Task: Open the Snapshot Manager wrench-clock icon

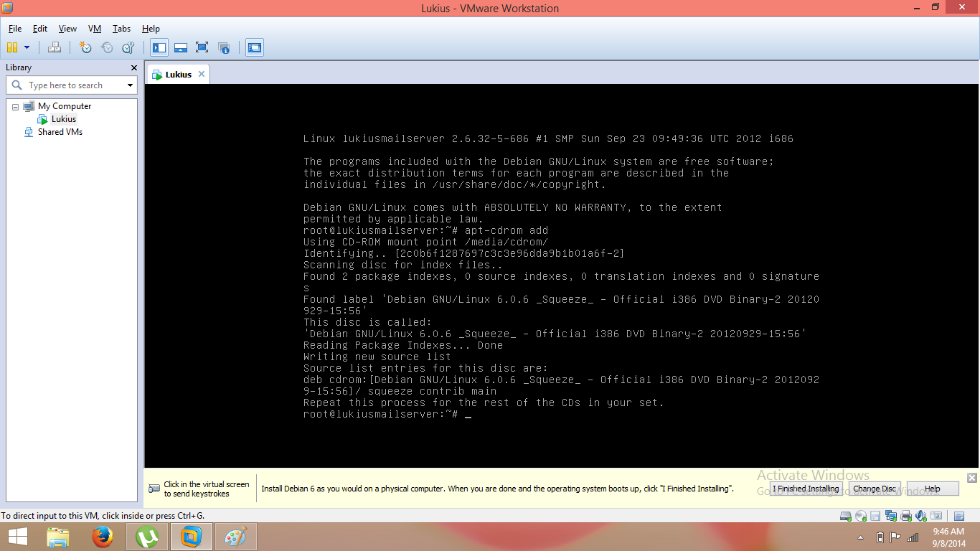Action: (128, 47)
